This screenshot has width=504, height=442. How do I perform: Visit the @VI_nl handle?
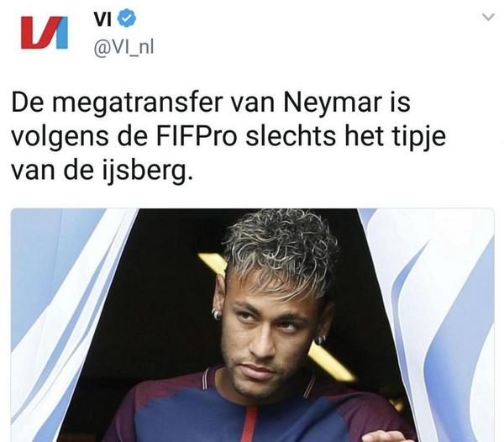click(x=123, y=47)
